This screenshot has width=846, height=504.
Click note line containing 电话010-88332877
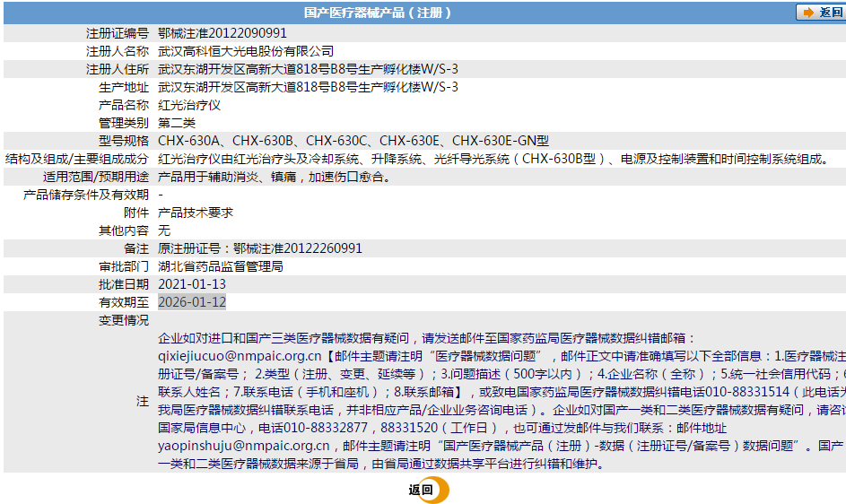pyautogui.click(x=442, y=428)
